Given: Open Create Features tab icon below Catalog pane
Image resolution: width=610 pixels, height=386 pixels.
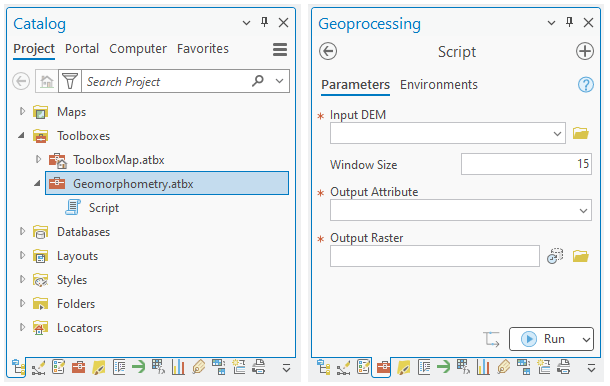Looking at the screenshot, I should [238, 367].
